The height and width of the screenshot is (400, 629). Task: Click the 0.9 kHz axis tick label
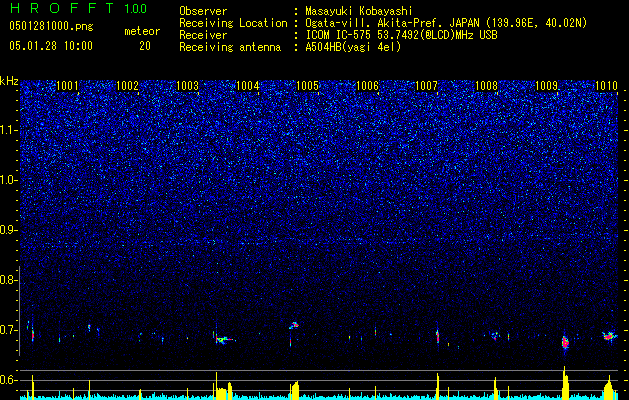[8, 230]
